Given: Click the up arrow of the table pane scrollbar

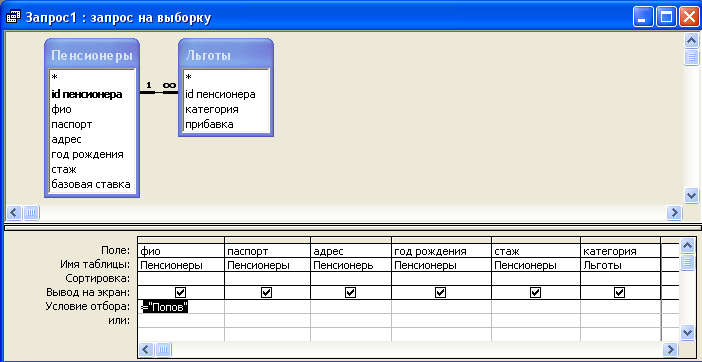Looking at the screenshot, I should pos(691,41).
